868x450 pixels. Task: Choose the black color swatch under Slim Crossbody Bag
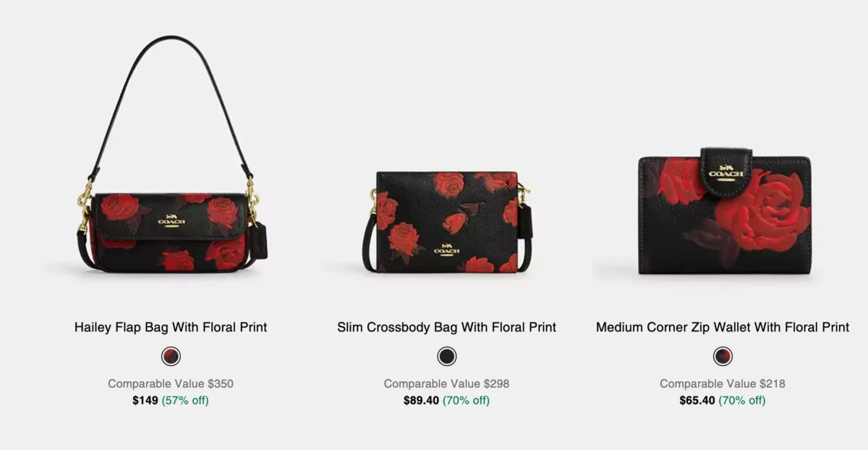pyautogui.click(x=447, y=356)
